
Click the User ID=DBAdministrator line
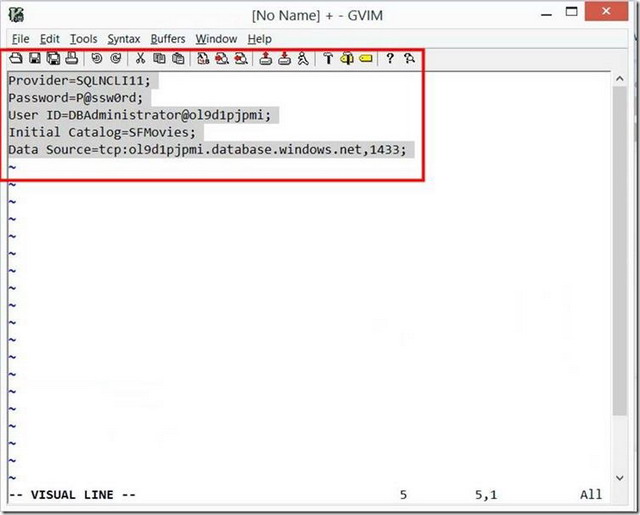pyautogui.click(x=140, y=115)
